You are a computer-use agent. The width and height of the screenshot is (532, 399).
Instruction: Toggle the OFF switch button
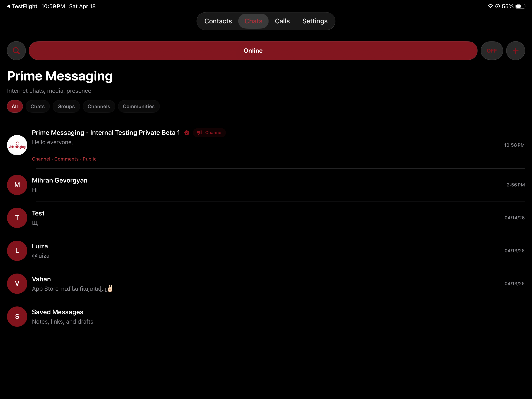[492, 51]
